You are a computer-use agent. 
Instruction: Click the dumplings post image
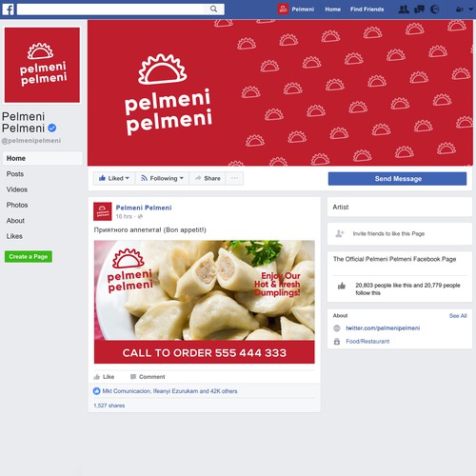pyautogui.click(x=205, y=302)
